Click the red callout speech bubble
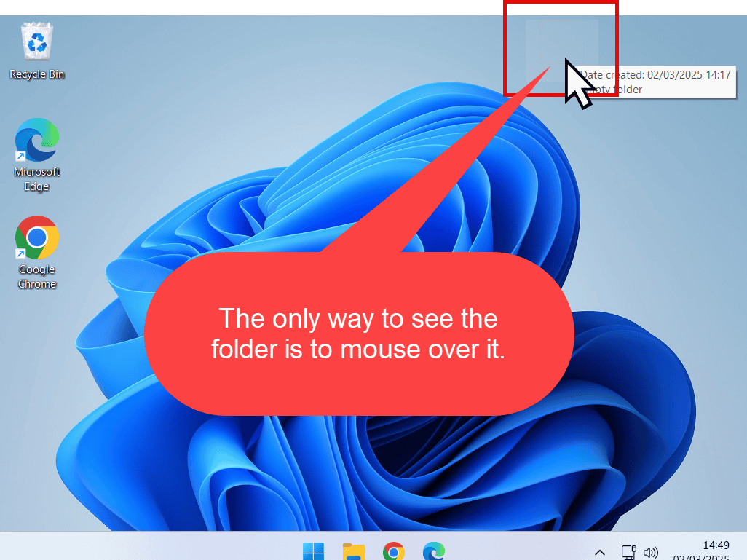 pos(357,335)
